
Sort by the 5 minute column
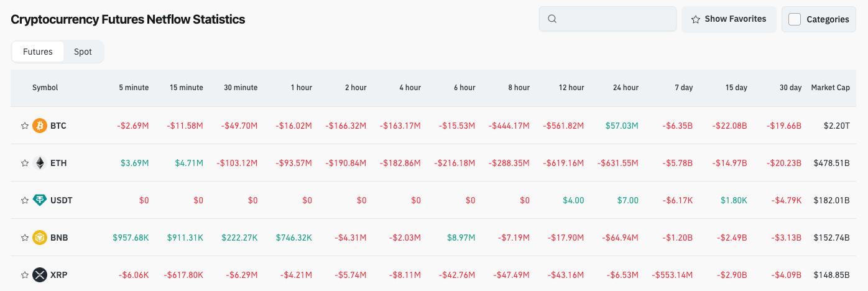134,88
